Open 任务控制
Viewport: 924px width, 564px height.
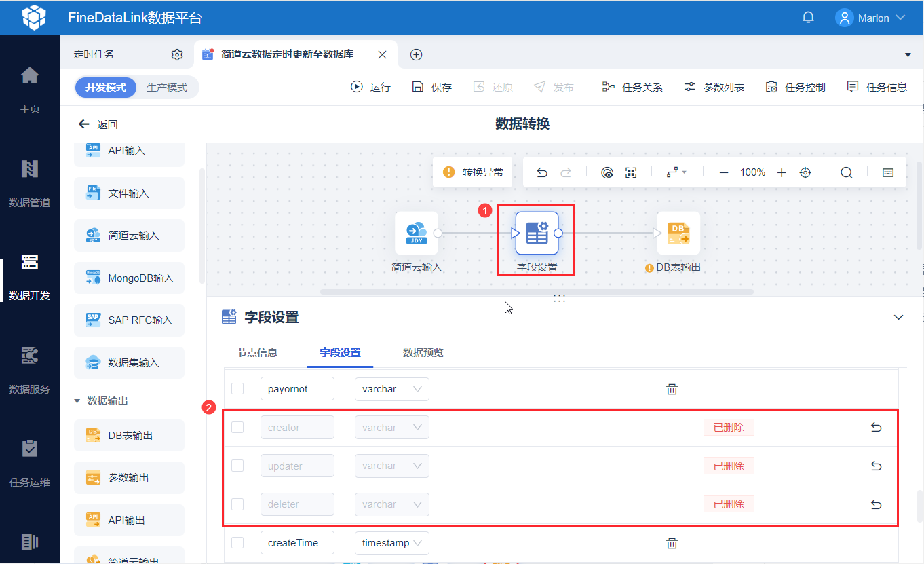click(x=795, y=87)
